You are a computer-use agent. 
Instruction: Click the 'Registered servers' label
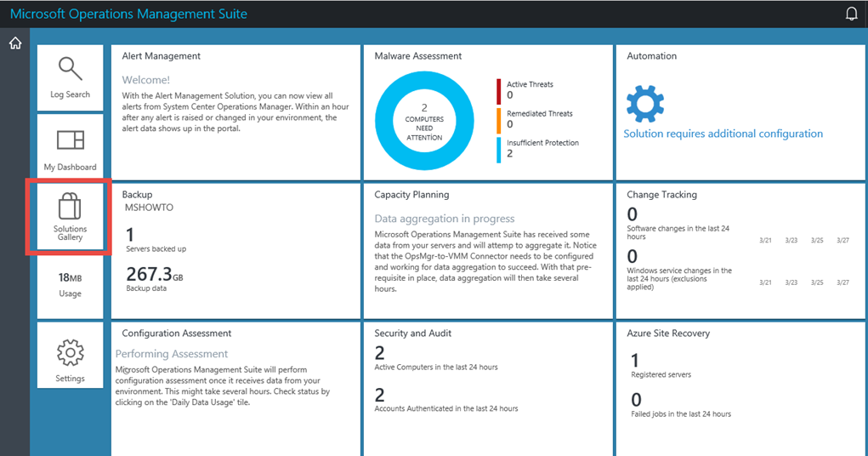click(x=661, y=374)
